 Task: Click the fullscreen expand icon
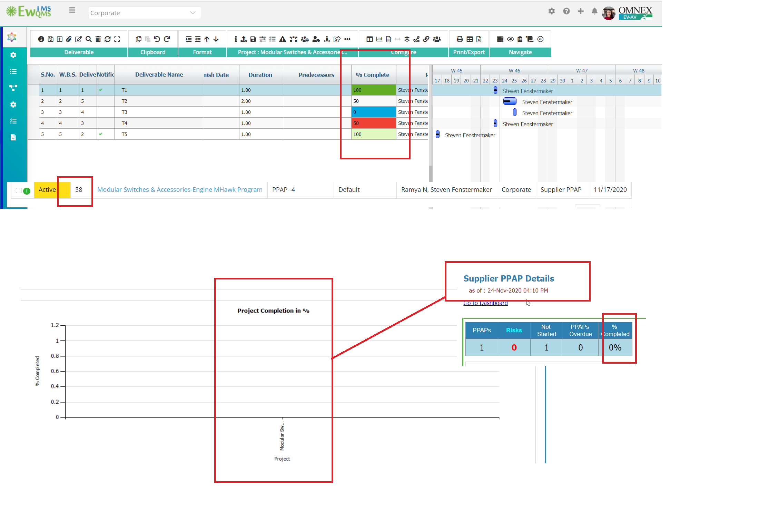pyautogui.click(x=117, y=39)
